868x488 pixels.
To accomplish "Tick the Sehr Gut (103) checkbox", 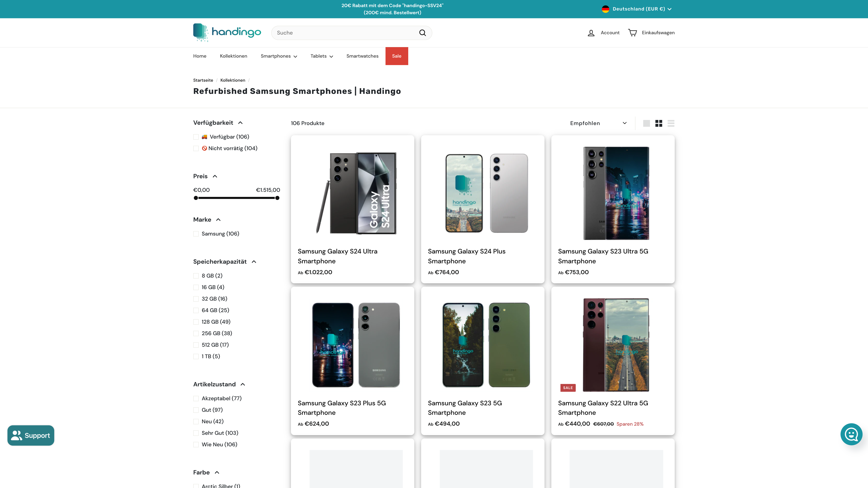I will 196,433.
